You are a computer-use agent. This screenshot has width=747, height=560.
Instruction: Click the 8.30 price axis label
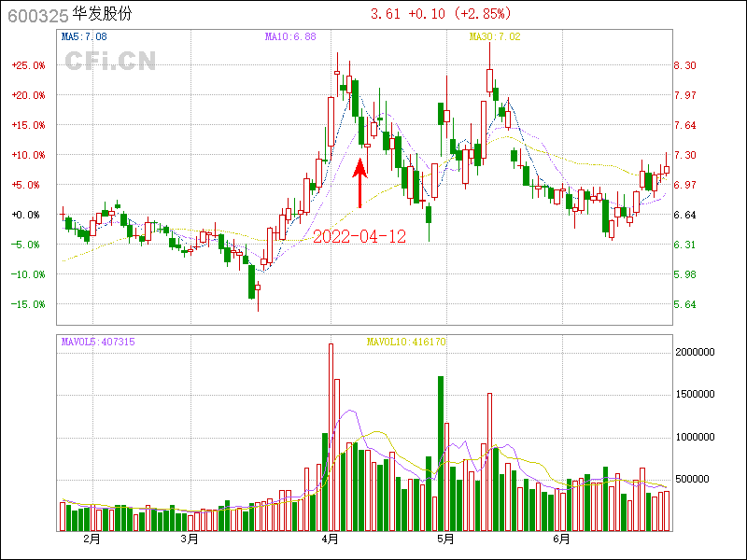685,65
